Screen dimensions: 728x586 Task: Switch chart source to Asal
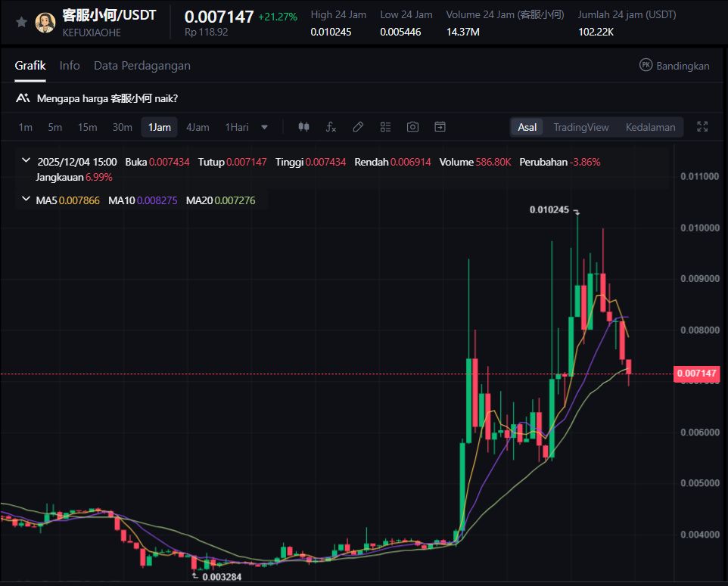point(527,127)
